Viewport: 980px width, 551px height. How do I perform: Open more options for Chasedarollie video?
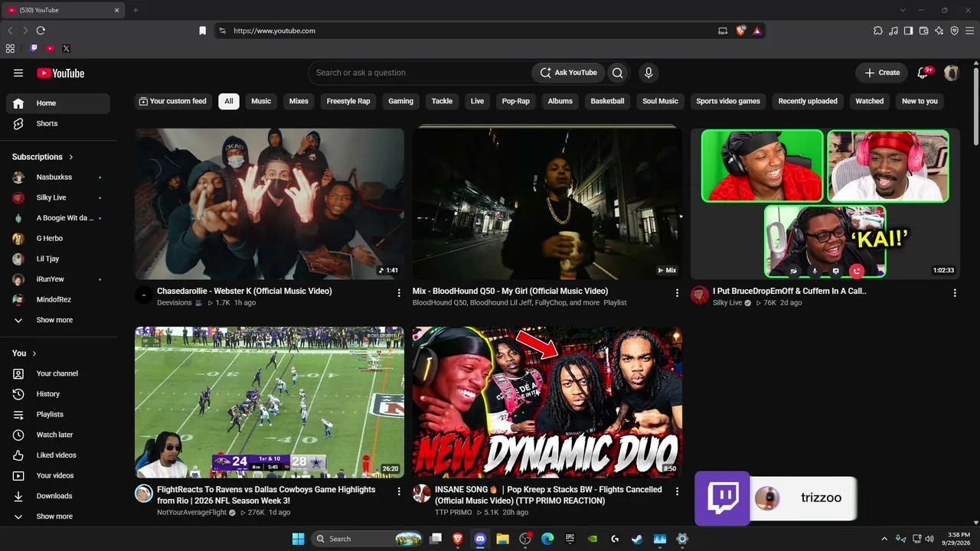[x=399, y=292]
